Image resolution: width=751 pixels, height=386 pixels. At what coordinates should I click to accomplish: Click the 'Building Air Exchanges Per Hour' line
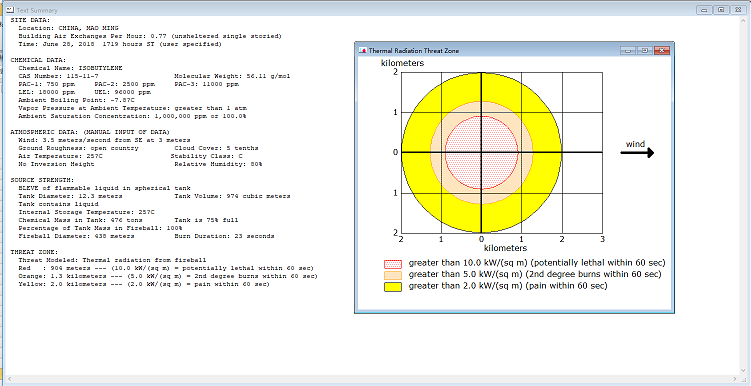pos(150,36)
